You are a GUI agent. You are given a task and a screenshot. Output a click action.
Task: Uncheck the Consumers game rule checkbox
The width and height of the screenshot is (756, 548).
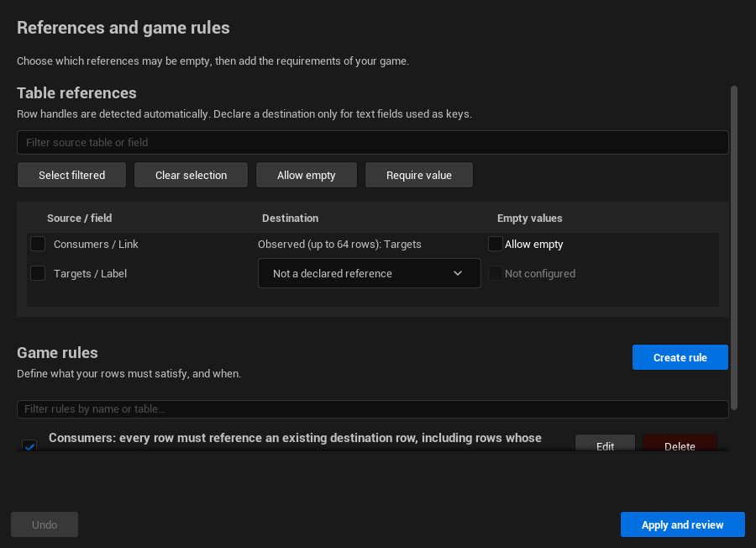click(x=29, y=445)
